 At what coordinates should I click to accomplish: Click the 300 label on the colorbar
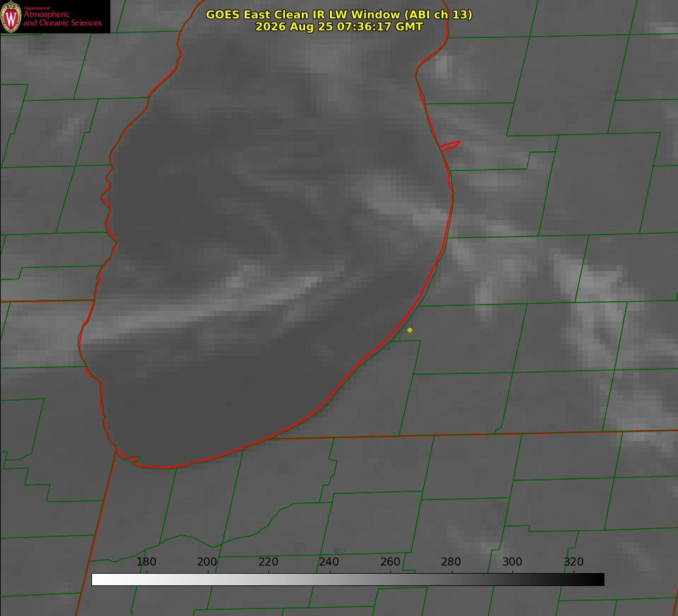512,561
